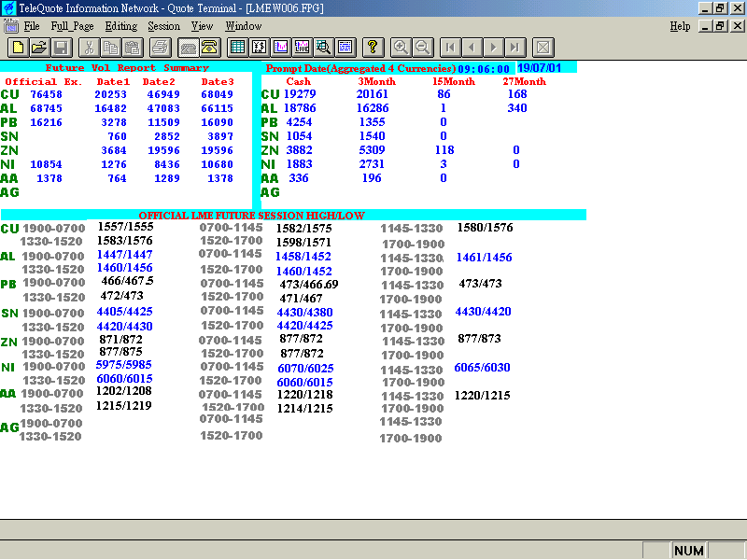Screen dimensions: 747x560
Task: Go to last page arrow icon
Action: [514, 48]
